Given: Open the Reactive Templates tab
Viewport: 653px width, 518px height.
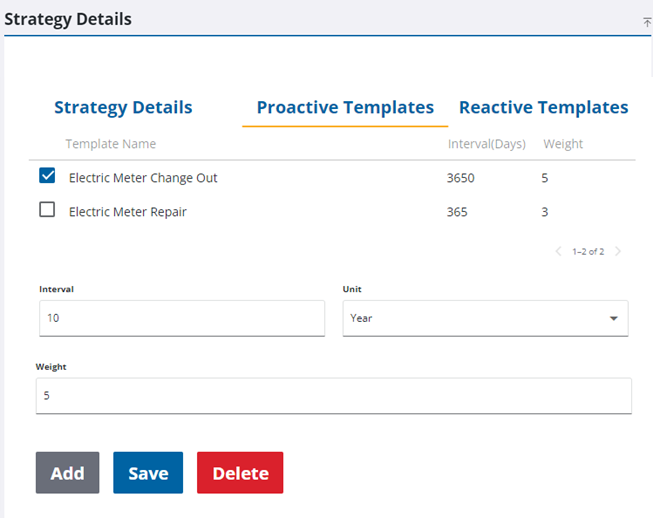Looking at the screenshot, I should [x=543, y=108].
